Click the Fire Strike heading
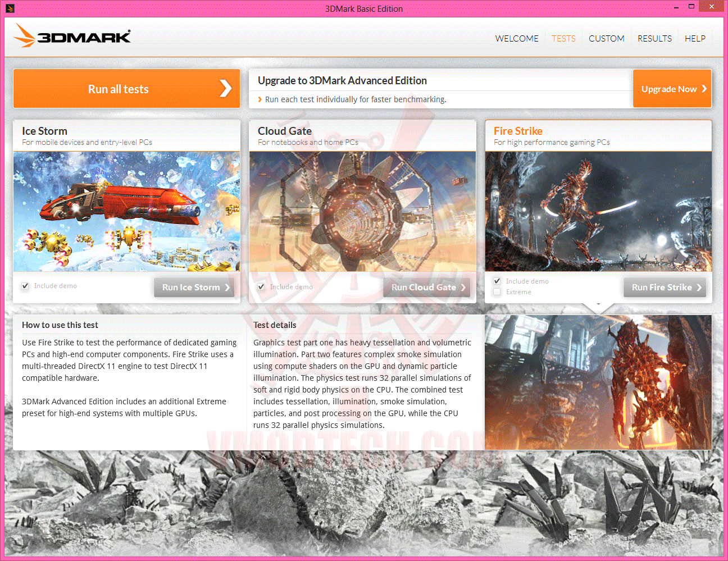 (x=518, y=131)
